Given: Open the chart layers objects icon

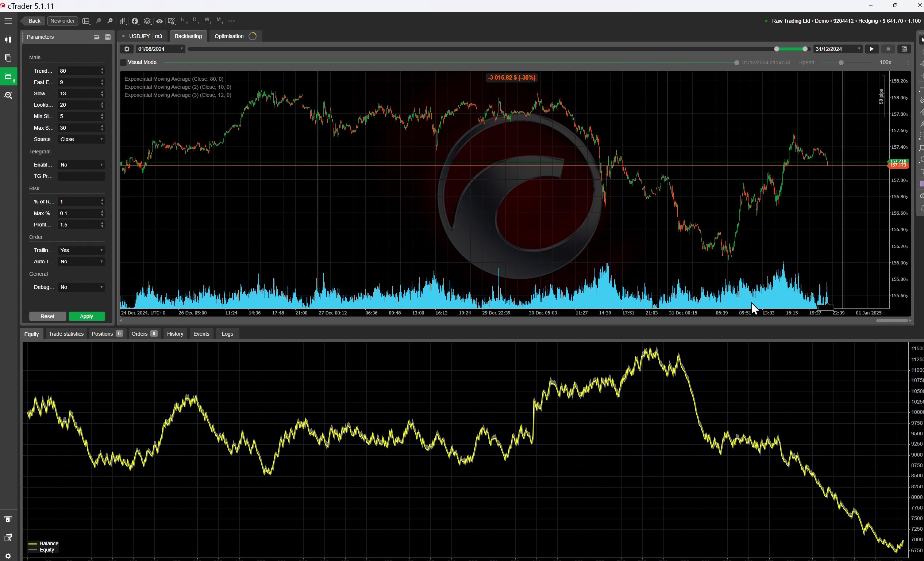Looking at the screenshot, I should coord(147,21).
